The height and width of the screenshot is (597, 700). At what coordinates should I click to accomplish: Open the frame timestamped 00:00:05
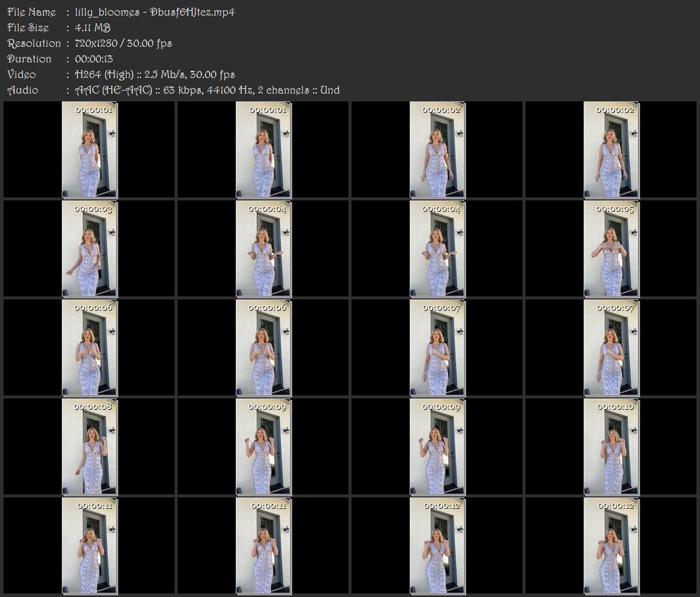611,249
